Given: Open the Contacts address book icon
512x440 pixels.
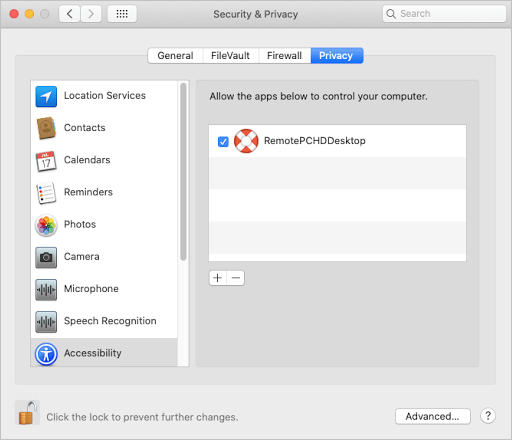Looking at the screenshot, I should click(x=46, y=128).
